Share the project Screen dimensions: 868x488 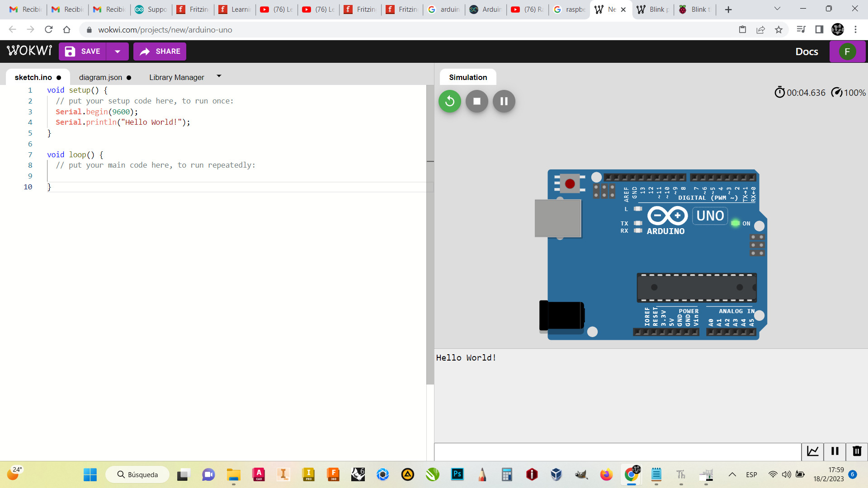pyautogui.click(x=160, y=52)
